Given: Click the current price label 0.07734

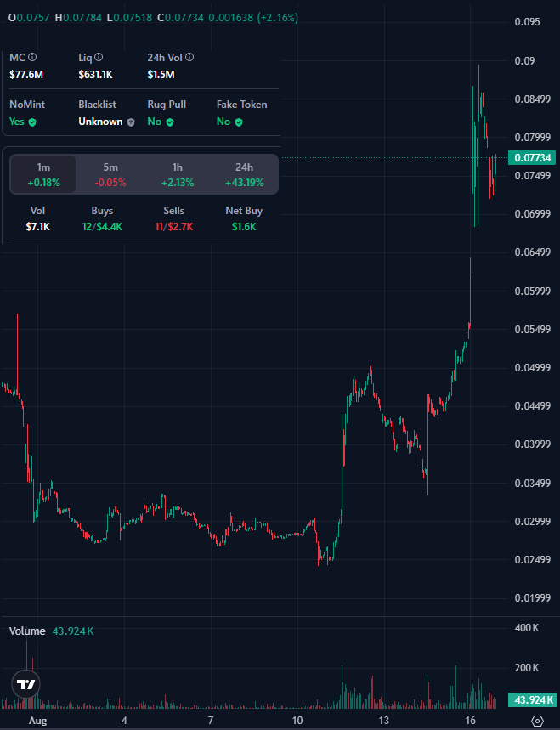Looking at the screenshot, I should click(532, 158).
